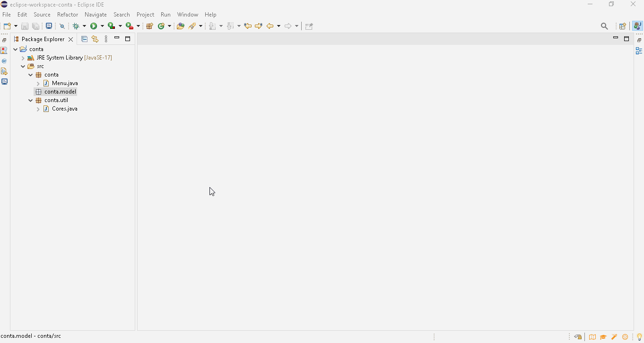Launch the debugger with the Debug icon
The image size is (644, 343).
76,26
